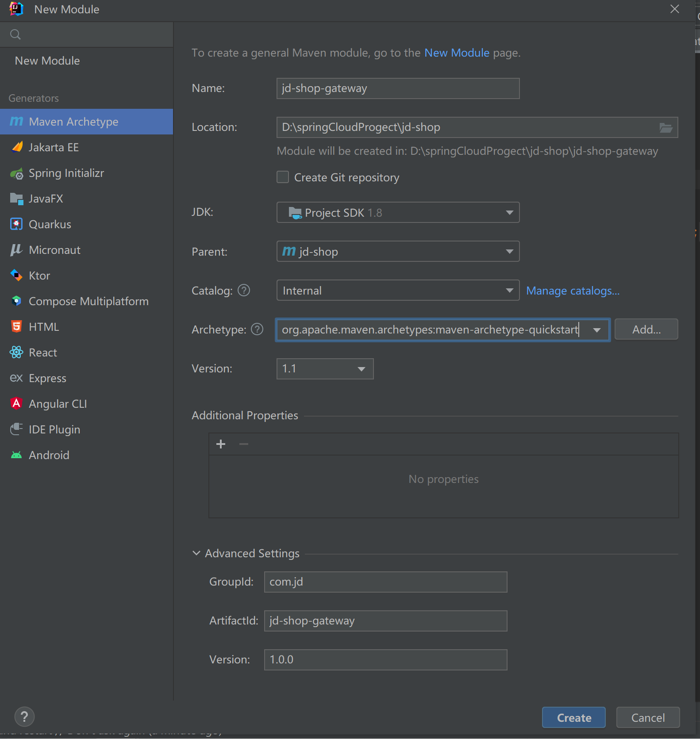Viewport: 700px width, 739px height.
Task: Click the Angular CLI icon
Action: [16, 403]
